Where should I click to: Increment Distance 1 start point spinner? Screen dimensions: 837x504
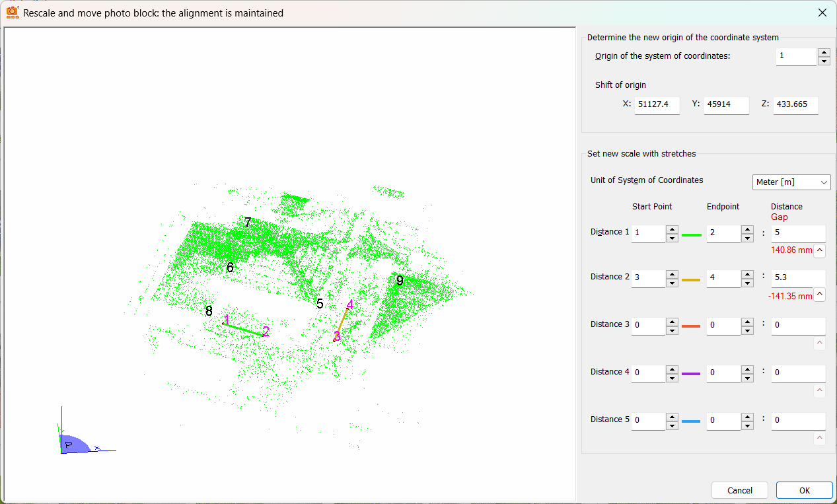click(x=672, y=230)
